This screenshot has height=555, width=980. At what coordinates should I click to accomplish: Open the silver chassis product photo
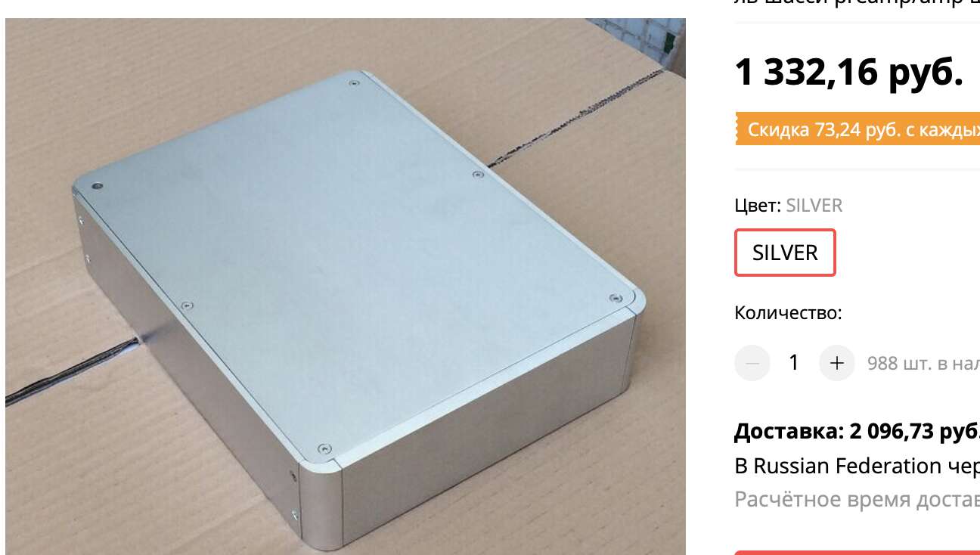click(346, 287)
